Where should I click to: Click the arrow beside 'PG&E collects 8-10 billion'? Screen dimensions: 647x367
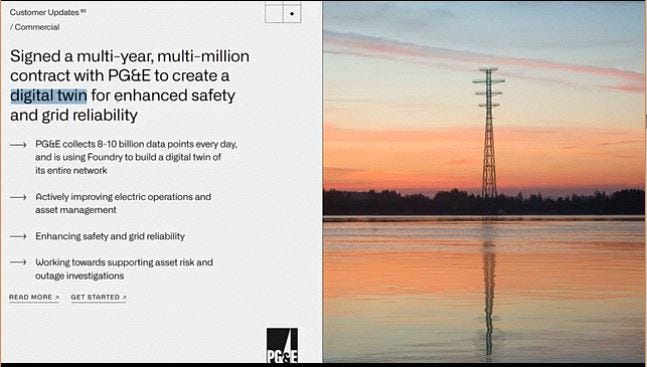[x=18, y=145]
